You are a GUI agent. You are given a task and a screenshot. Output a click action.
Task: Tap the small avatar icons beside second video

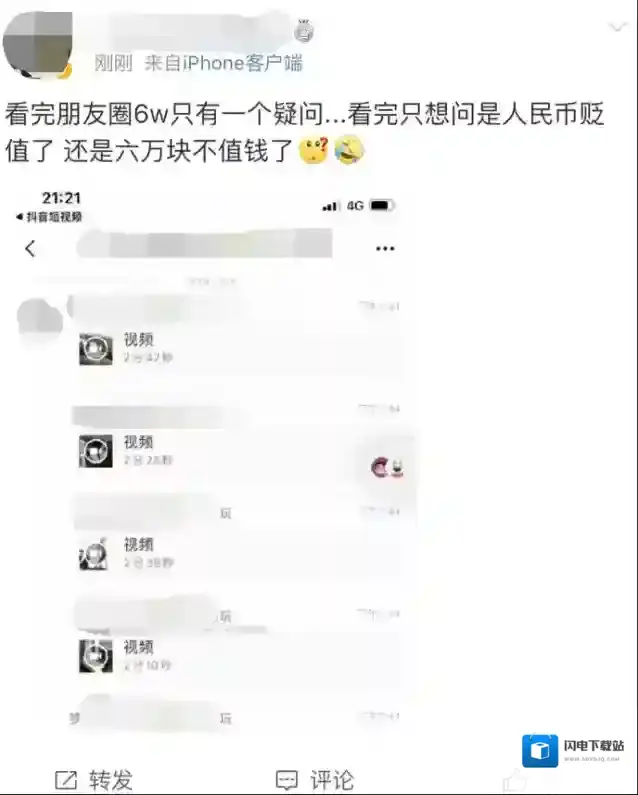click(x=387, y=467)
